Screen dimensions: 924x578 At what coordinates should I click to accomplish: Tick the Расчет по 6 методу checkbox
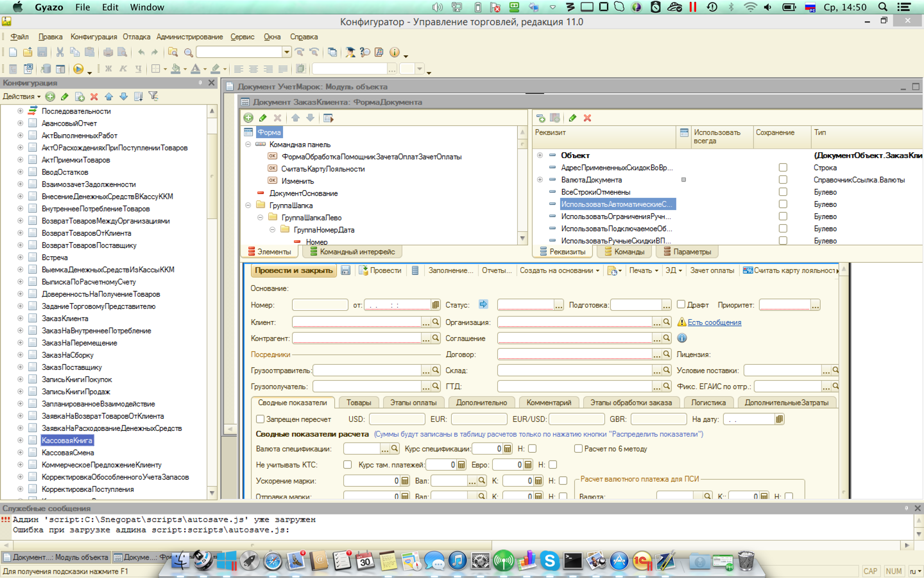click(x=578, y=449)
